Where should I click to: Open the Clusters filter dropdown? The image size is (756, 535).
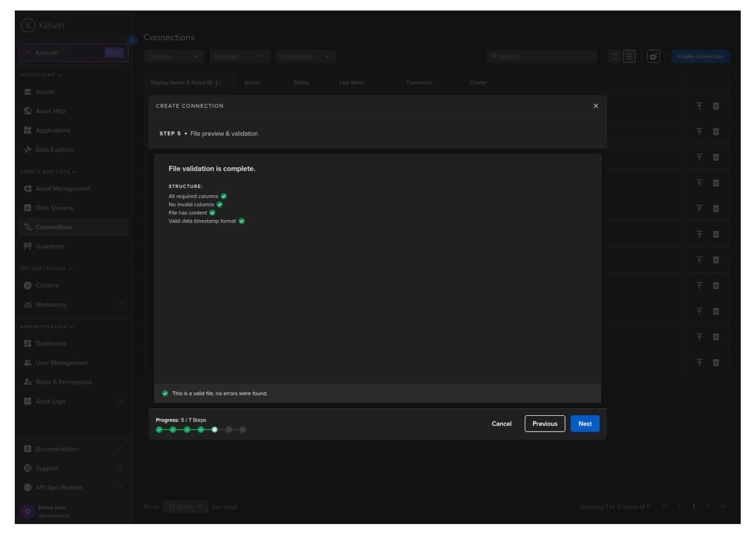click(173, 56)
